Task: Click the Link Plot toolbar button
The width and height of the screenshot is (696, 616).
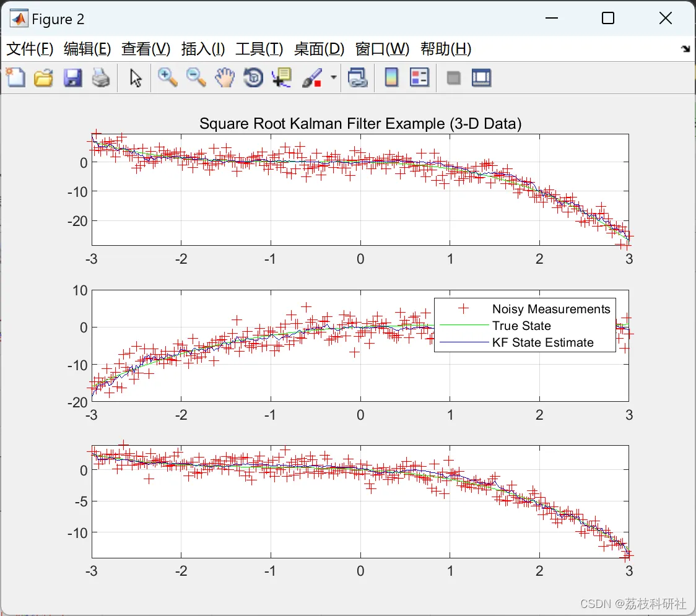Action: pos(357,78)
